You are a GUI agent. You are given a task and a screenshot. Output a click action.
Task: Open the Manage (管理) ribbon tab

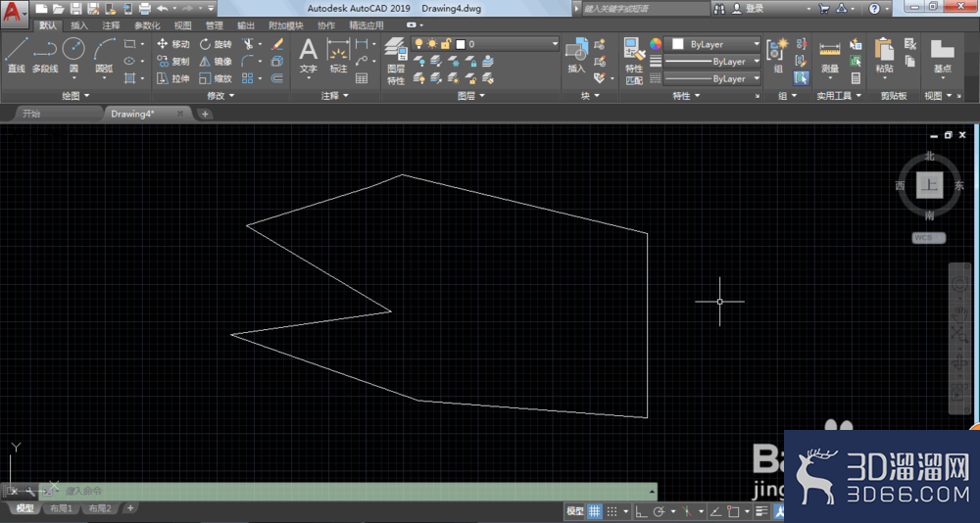tap(214, 25)
